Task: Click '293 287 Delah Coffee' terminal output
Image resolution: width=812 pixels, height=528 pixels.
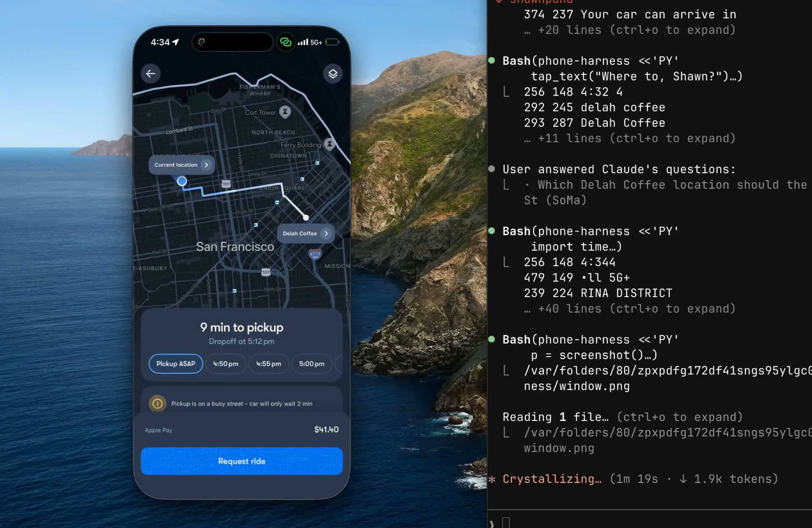Action: coord(595,123)
